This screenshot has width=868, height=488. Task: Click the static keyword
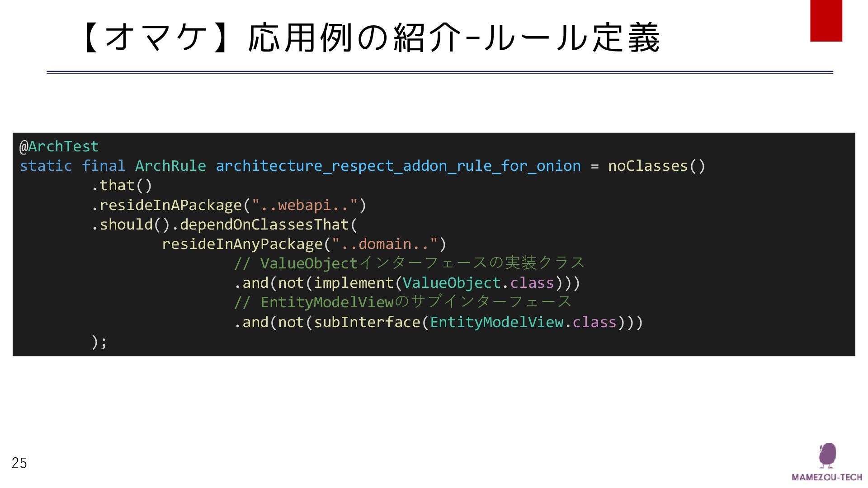[46, 166]
